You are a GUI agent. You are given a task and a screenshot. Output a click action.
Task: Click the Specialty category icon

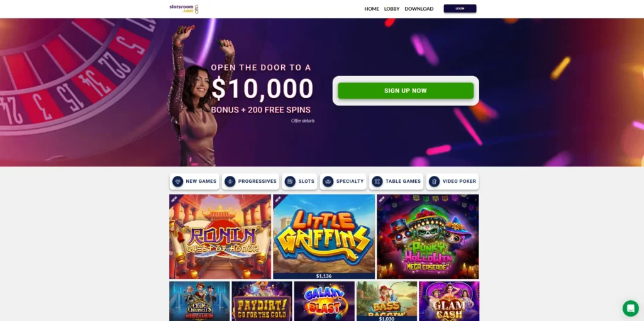328,182
